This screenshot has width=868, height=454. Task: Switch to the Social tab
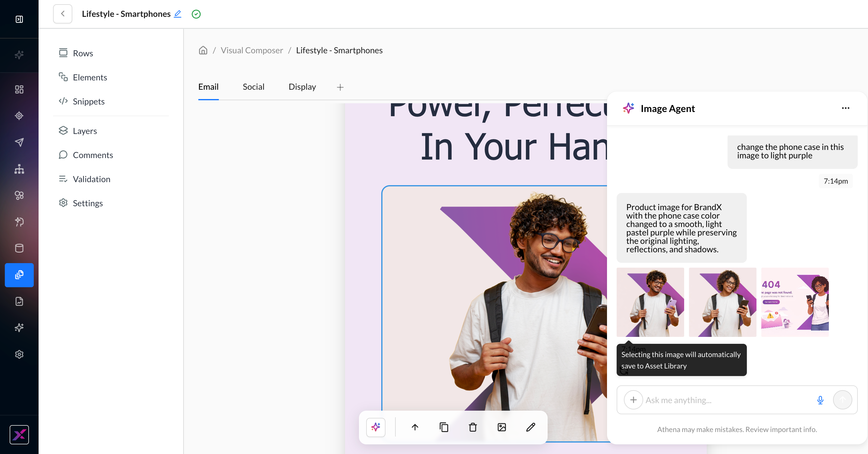point(253,87)
